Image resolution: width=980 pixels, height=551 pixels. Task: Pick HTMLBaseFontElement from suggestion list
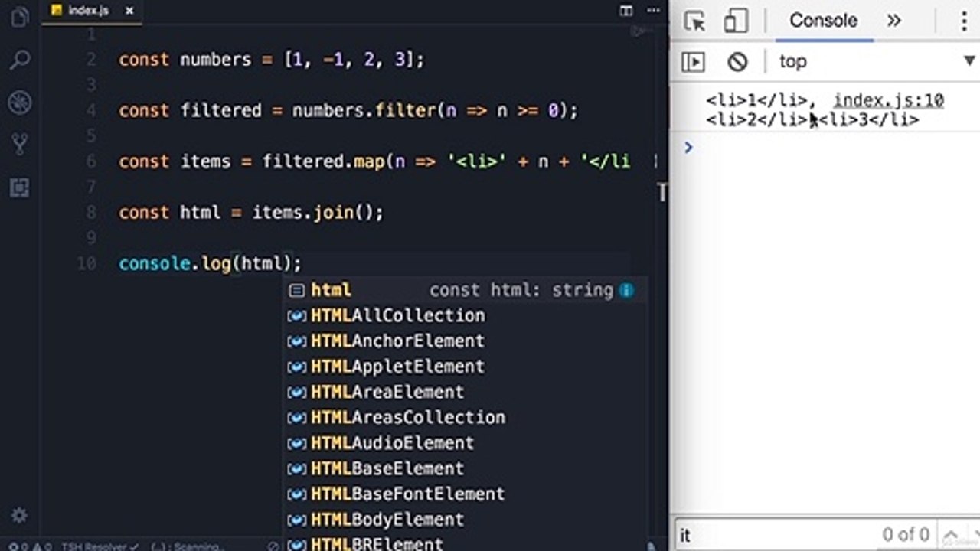tap(465, 494)
